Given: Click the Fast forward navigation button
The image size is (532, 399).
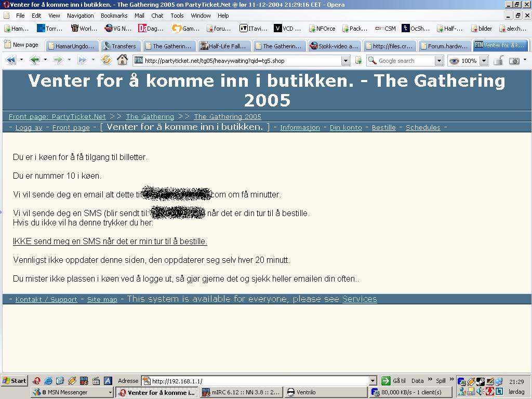Looking at the screenshot, I should [x=82, y=60].
